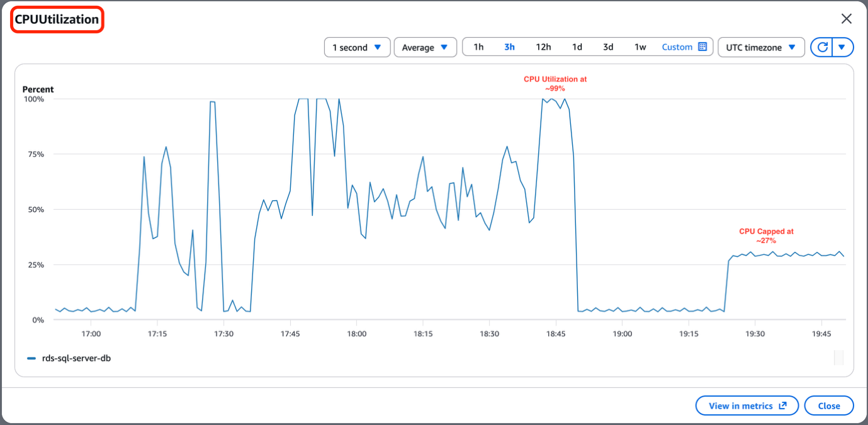The image size is (868, 425).
Task: Click the Close button
Action: click(x=829, y=406)
